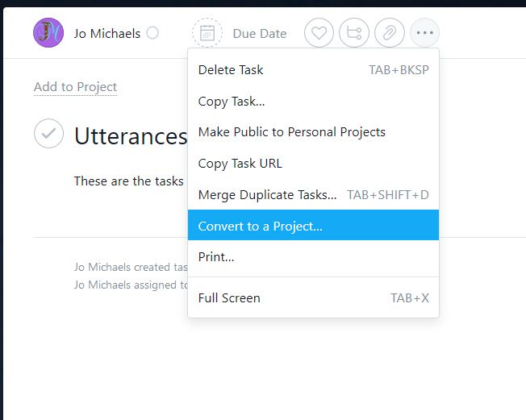Like the task with the heart icon
Viewport: 526px width, 420px height.
pos(319,33)
